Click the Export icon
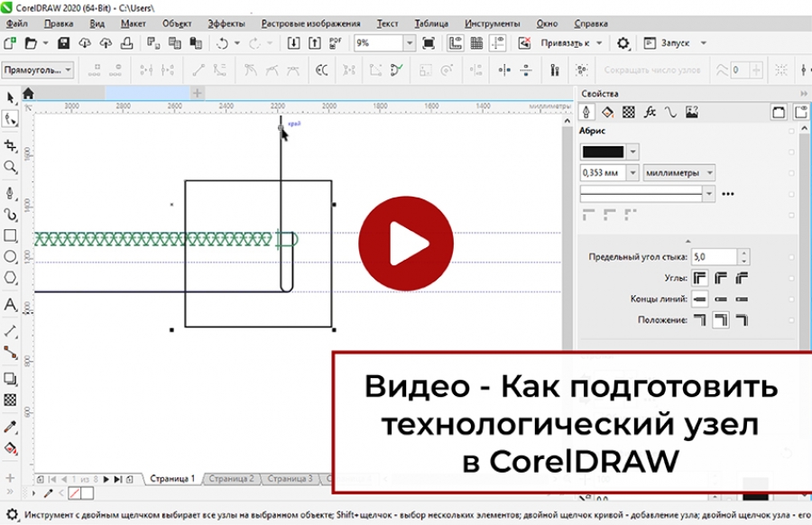This screenshot has height=525, width=812. [314, 43]
